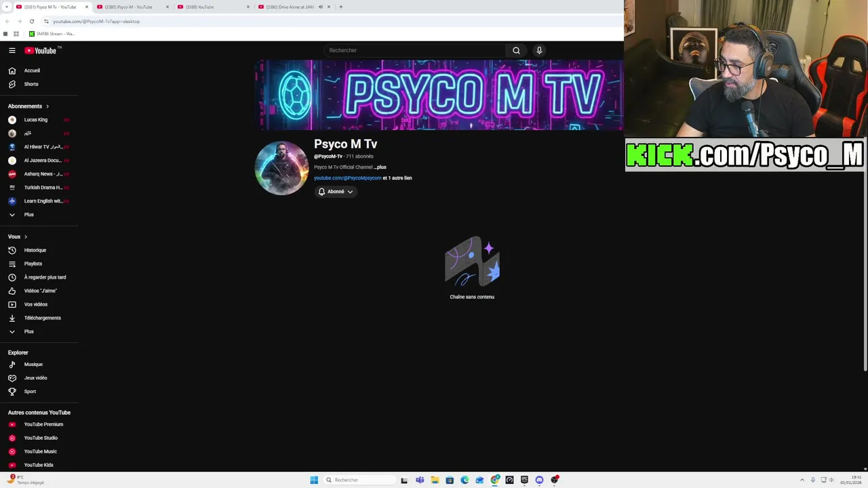Close the Psyco-M YouTube tab

pyautogui.click(x=167, y=7)
